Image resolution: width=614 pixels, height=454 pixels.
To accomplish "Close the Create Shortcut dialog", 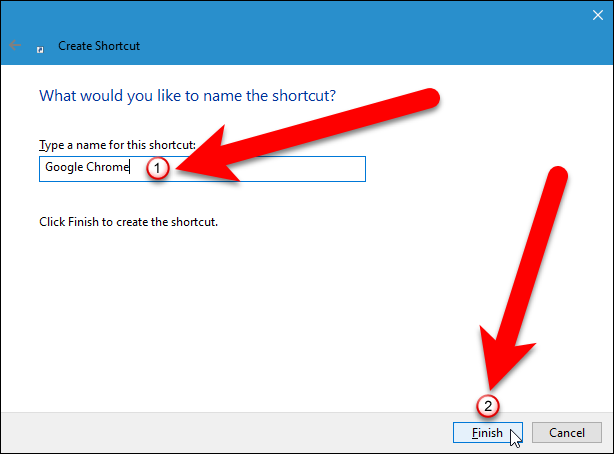I will coord(598,15).
